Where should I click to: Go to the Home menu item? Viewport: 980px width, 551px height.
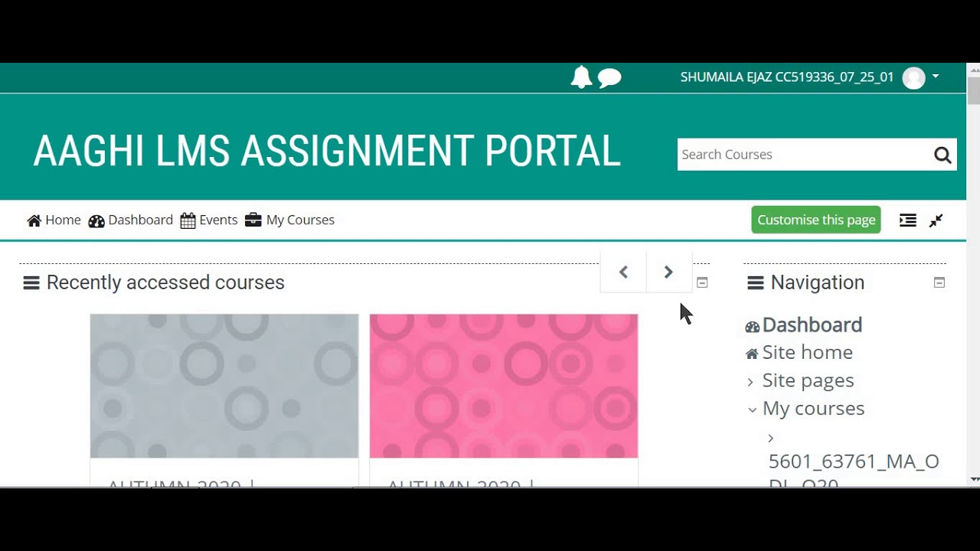tap(54, 220)
